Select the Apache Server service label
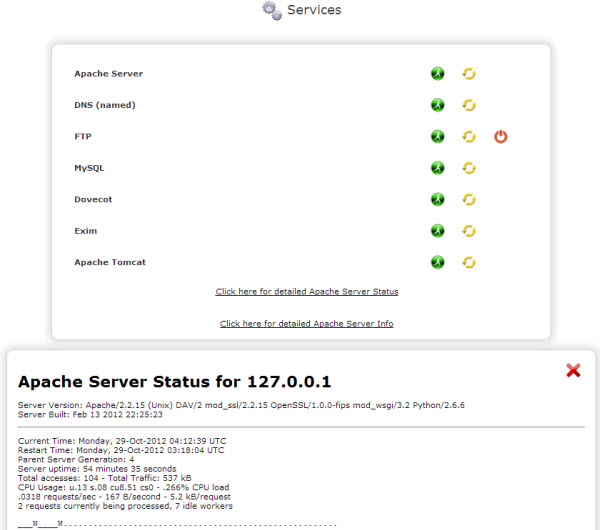This screenshot has height=530, width=600. [x=109, y=73]
